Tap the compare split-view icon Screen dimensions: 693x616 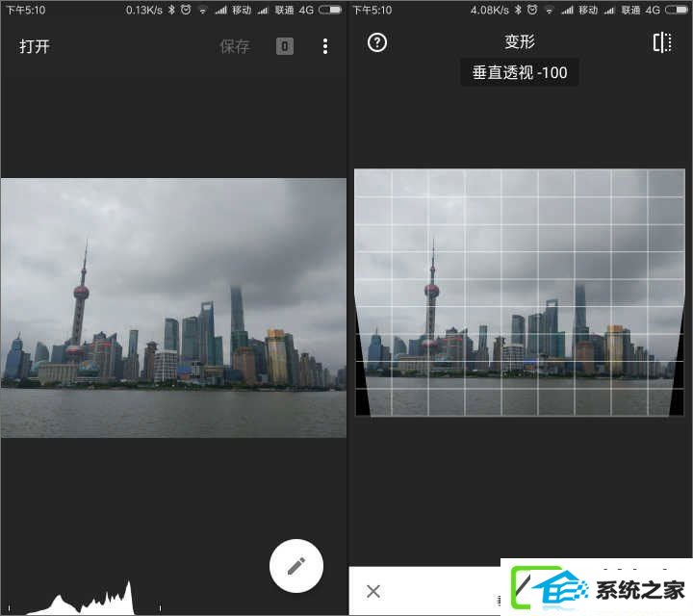662,42
